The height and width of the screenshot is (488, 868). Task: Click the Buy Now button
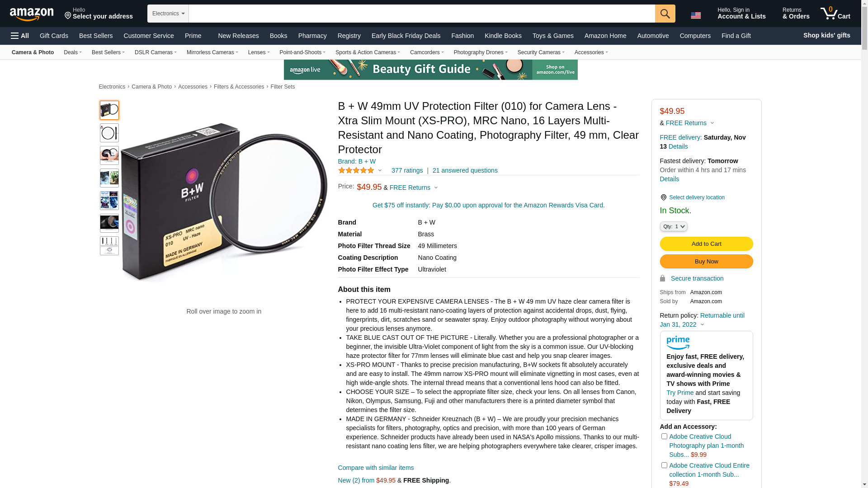click(706, 262)
